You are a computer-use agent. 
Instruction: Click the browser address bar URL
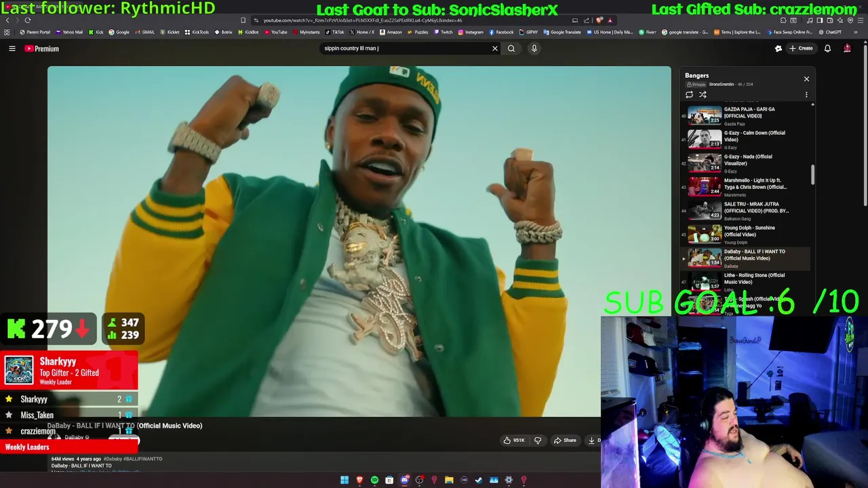point(363,20)
